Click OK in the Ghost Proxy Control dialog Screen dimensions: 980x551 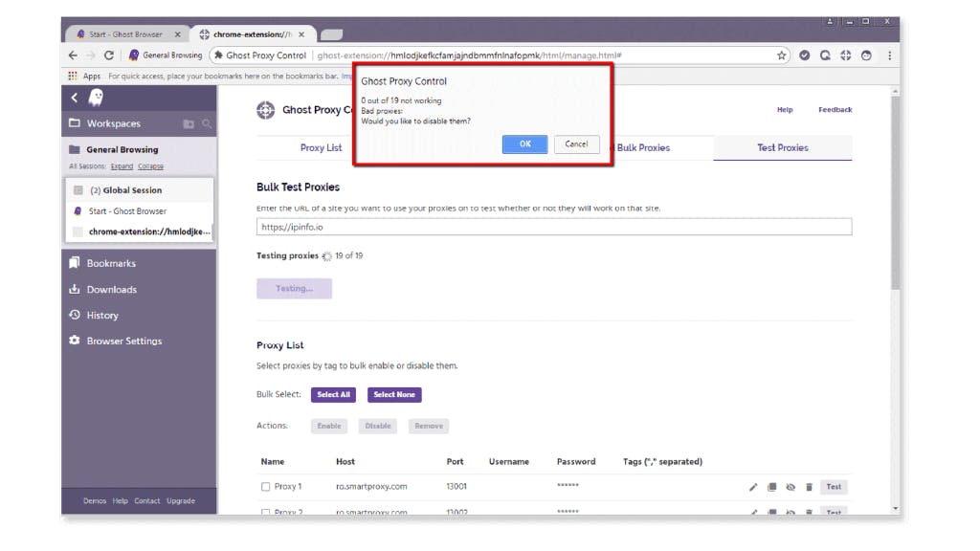pyautogui.click(x=524, y=144)
